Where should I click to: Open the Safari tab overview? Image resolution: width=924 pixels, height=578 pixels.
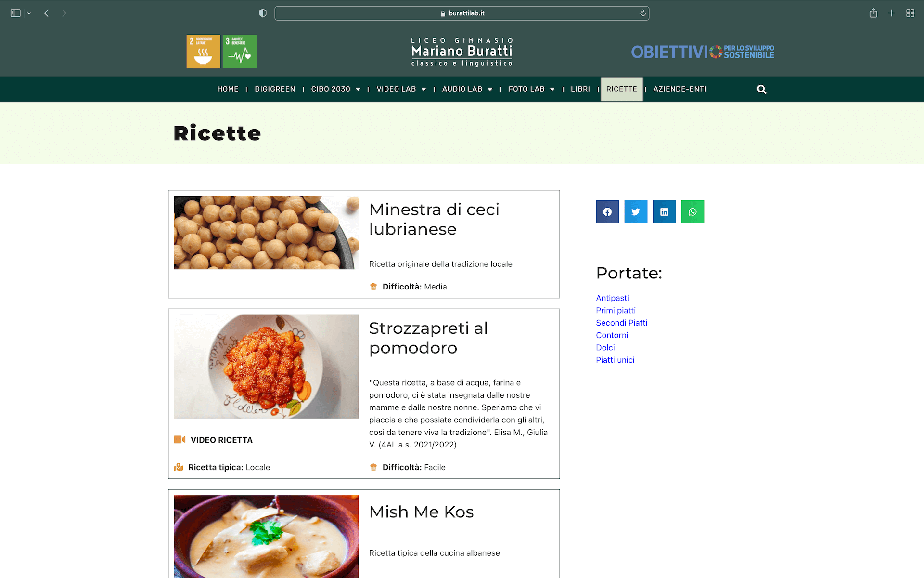(910, 13)
